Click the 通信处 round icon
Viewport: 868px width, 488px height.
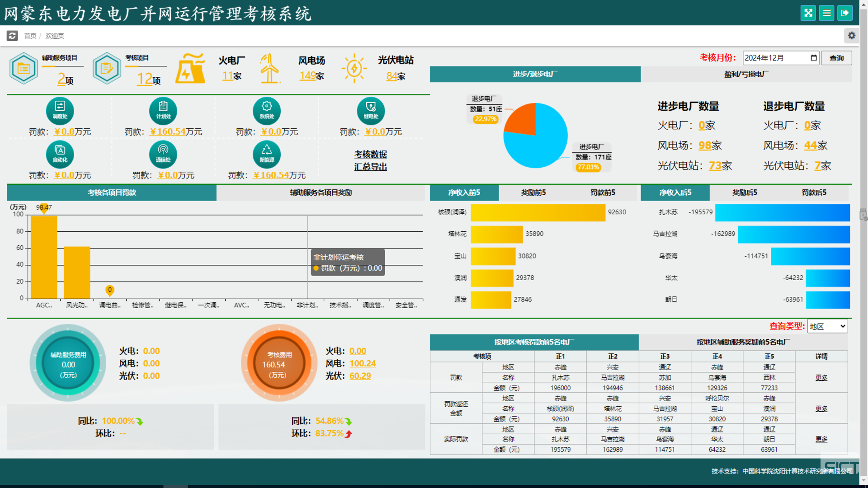tap(163, 154)
